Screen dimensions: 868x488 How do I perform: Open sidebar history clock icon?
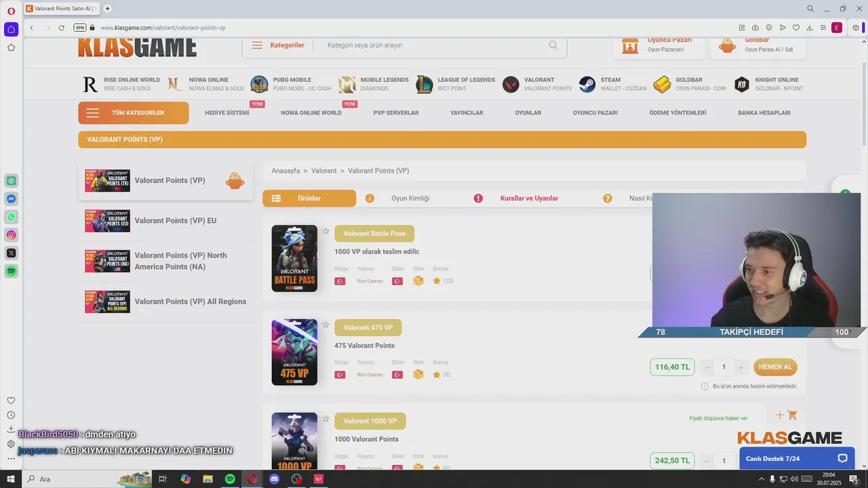click(11, 415)
